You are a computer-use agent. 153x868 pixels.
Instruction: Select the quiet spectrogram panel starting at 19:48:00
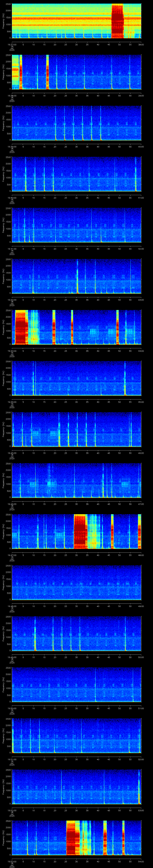(x=76, y=583)
